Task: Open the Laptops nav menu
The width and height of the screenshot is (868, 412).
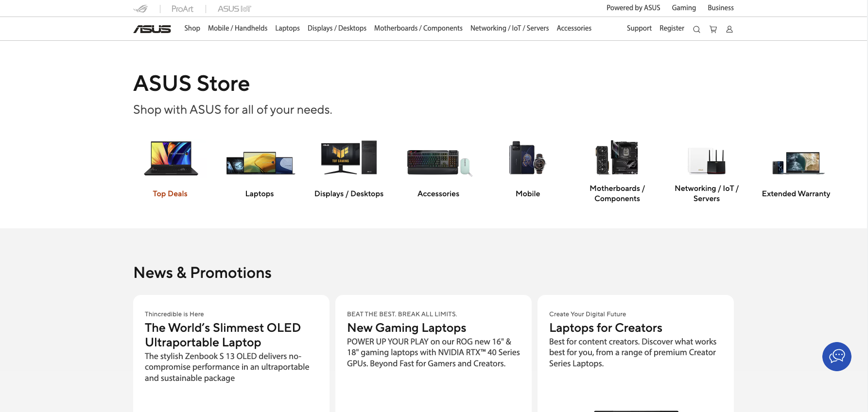Action: [287, 28]
